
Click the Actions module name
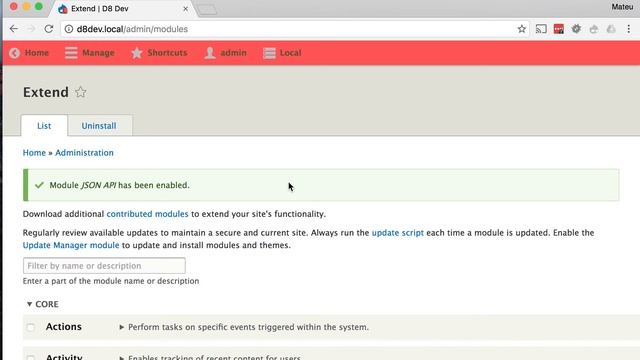[x=64, y=327]
